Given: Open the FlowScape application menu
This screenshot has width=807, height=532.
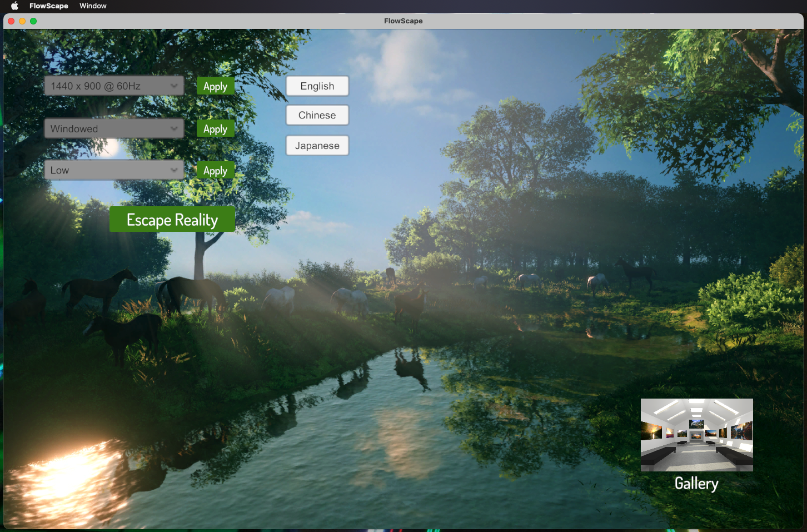Looking at the screenshot, I should pos(49,6).
